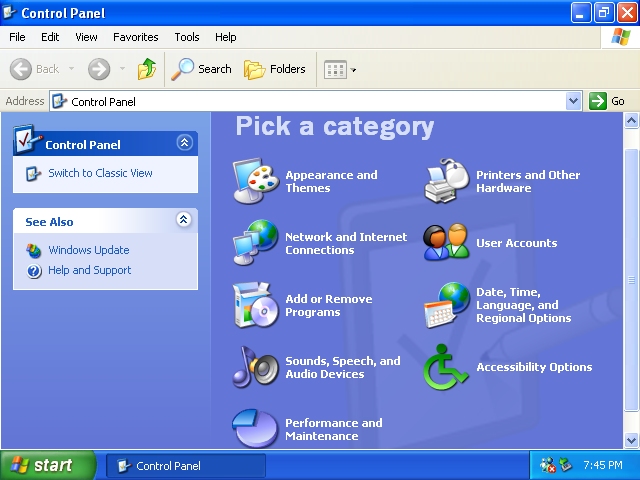This screenshot has height=480, width=640.
Task: Click the Views toolbar icon
Action: click(335, 70)
